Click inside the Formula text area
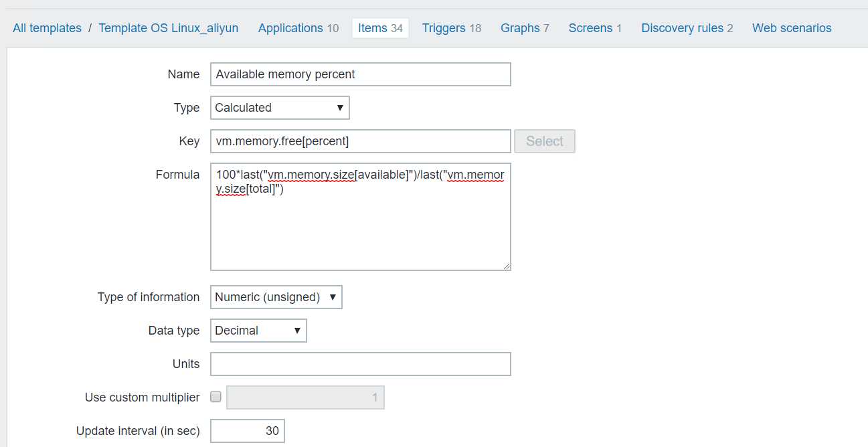The width and height of the screenshot is (868, 447). click(x=361, y=217)
